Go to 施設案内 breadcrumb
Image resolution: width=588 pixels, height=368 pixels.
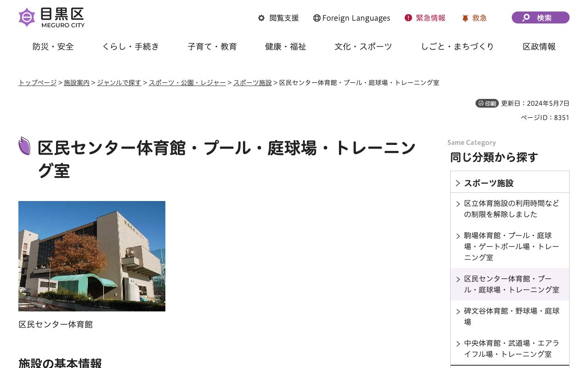[x=77, y=83]
